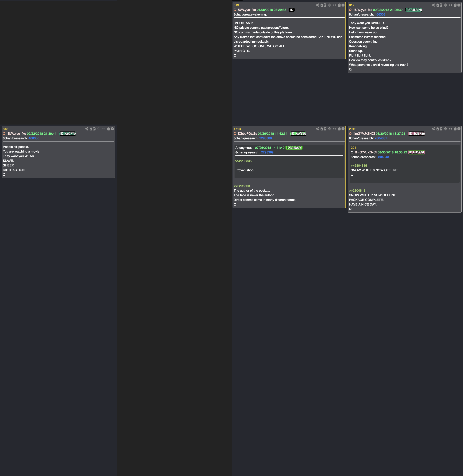Click post number 813
463x476 pixels.
tap(5, 129)
